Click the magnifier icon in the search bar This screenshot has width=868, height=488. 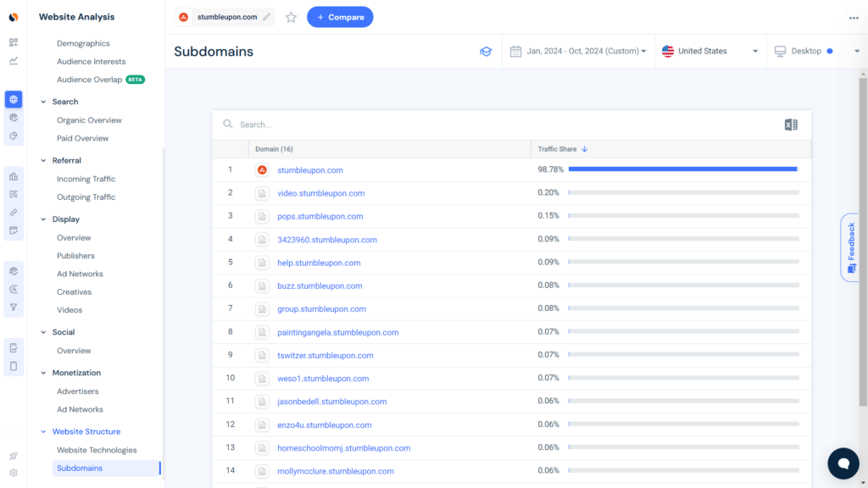(227, 124)
